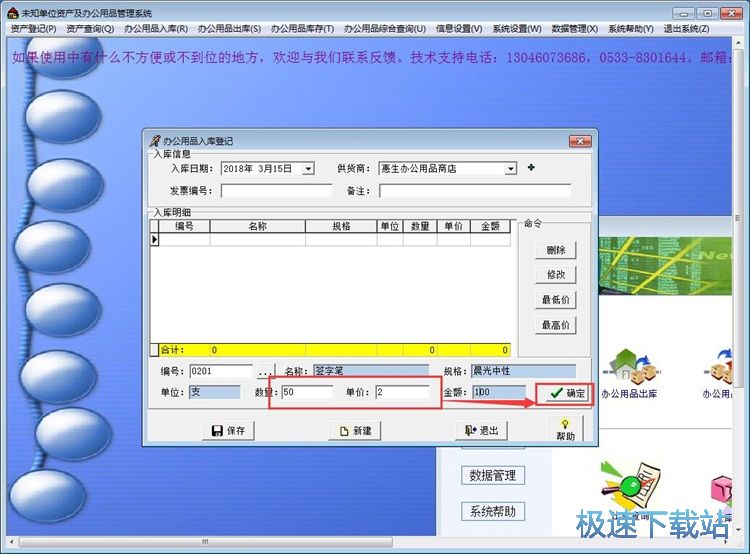Click the 系统帮助 button
Screen dimensions: 750x554
(493, 511)
